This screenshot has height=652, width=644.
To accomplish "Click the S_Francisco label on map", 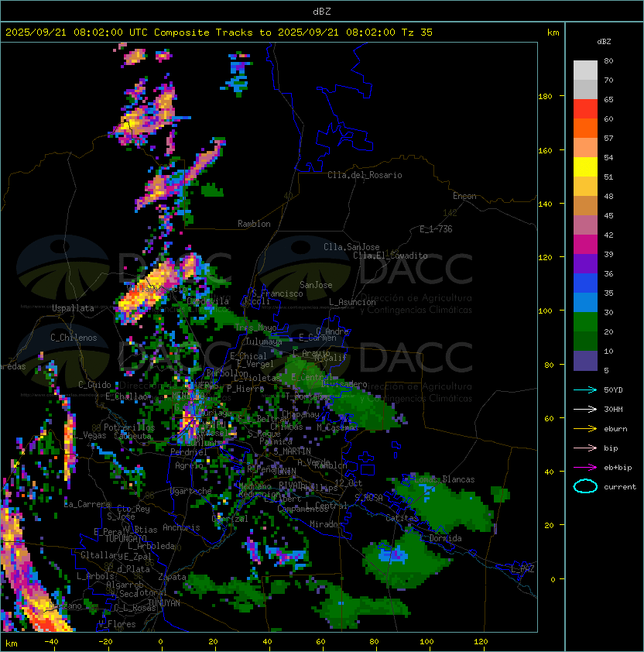I will 277,293.
